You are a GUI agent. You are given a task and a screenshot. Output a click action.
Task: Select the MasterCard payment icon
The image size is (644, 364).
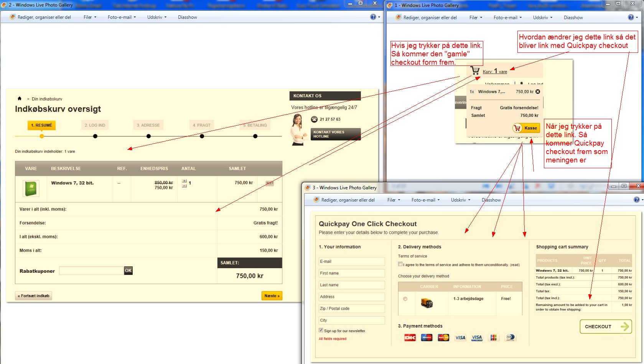(x=443, y=338)
